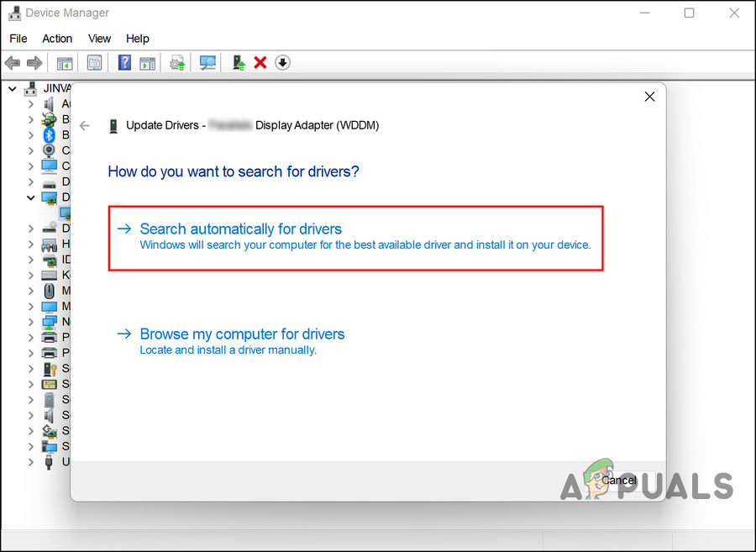Click the gear with green arrow toolbar icon
Viewport: 756px width, 552px height.
(x=177, y=63)
